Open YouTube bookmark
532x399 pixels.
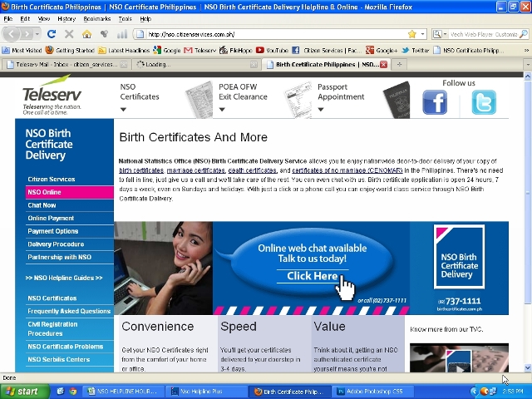(272, 51)
